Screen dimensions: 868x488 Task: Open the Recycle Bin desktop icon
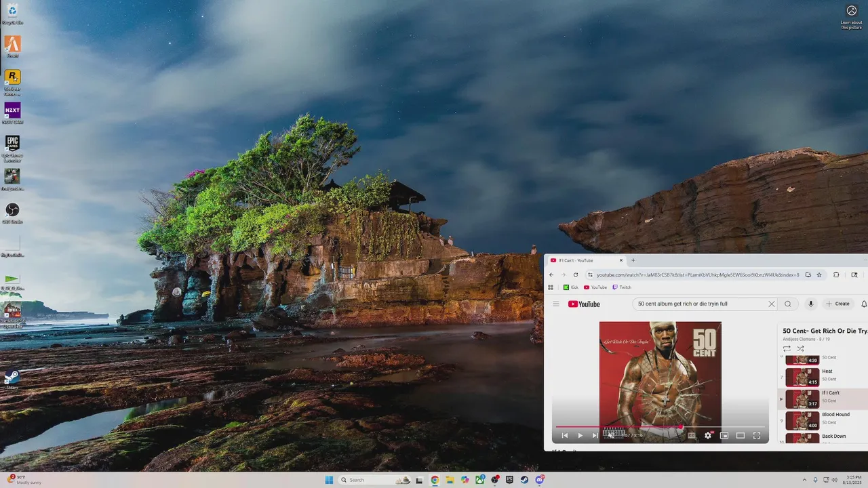point(12,14)
